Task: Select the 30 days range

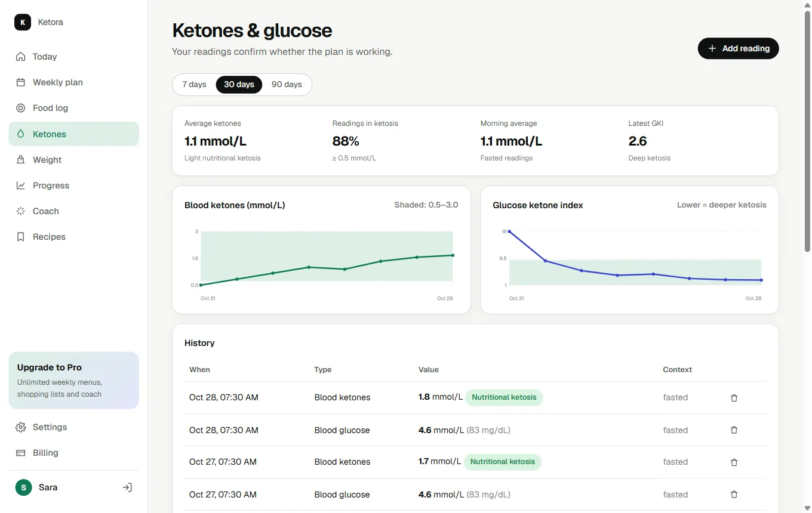Action: pos(239,85)
